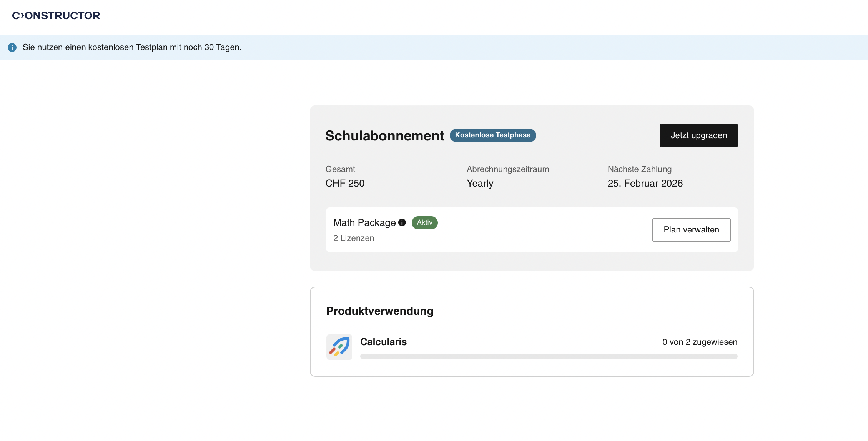
Task: Click the CHF 250 total amount
Action: [345, 184]
